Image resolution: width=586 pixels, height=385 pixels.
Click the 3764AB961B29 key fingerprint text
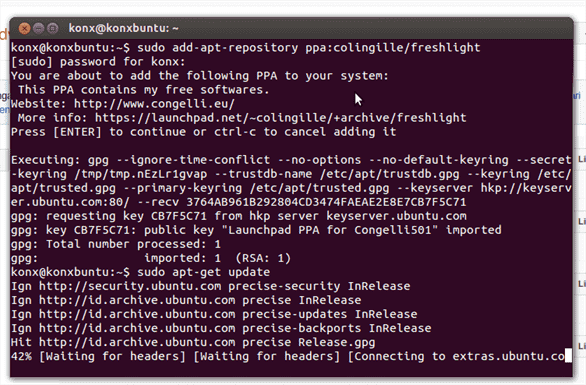click(326, 202)
